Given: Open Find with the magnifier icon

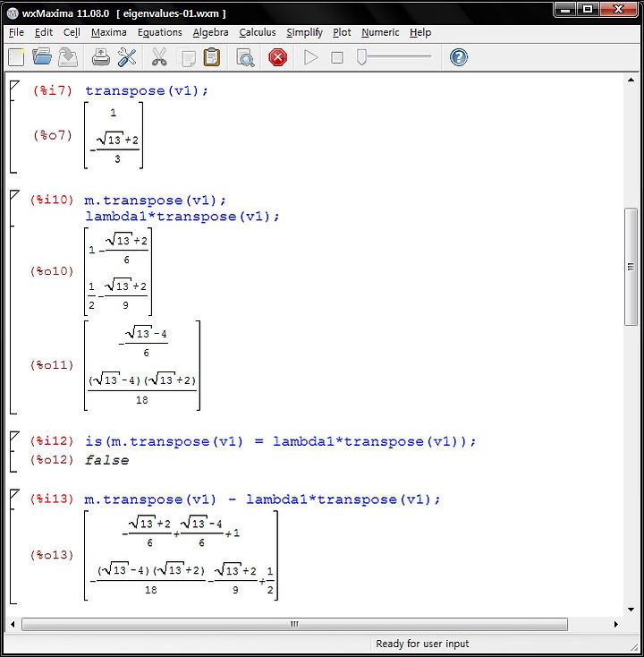Looking at the screenshot, I should pos(245,58).
